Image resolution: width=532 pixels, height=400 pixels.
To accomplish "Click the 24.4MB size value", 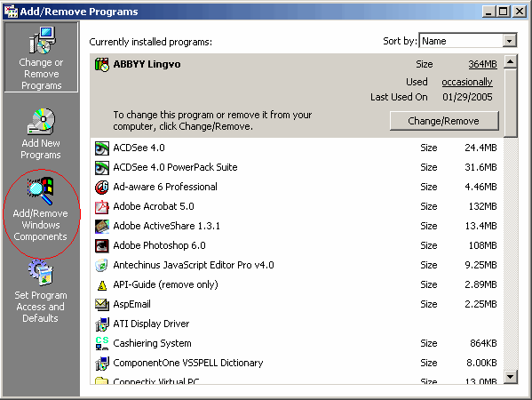I will (480, 148).
